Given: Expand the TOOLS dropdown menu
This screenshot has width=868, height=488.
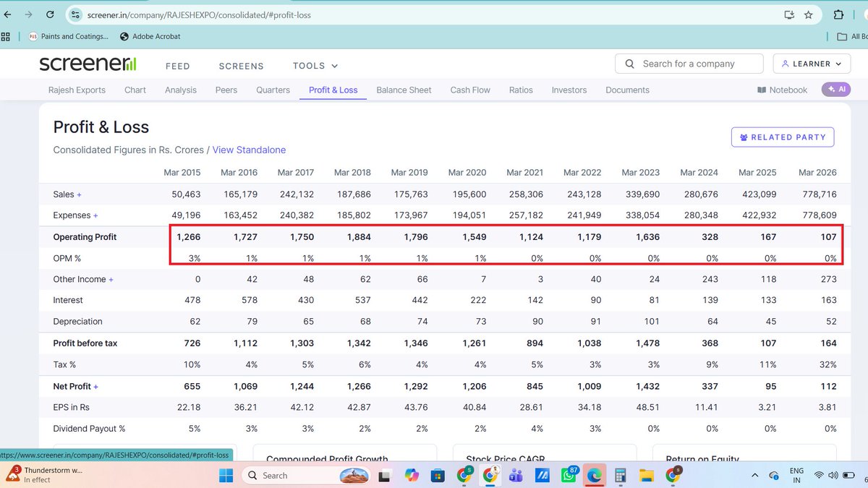Looking at the screenshot, I should 314,66.
